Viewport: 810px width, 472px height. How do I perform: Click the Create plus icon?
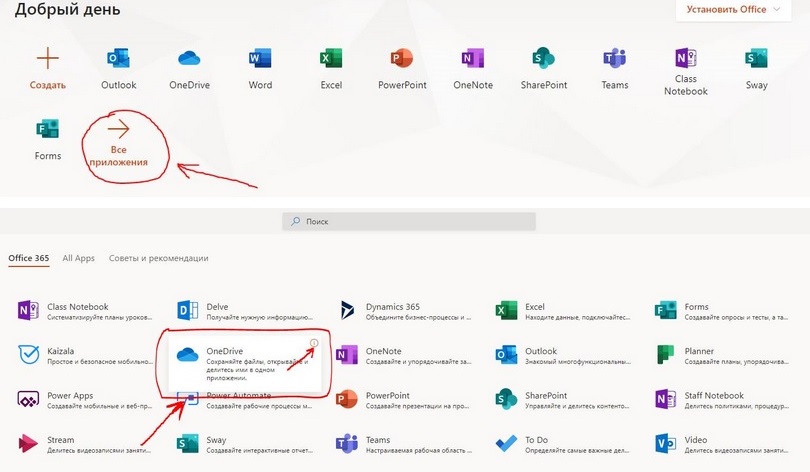click(x=48, y=58)
